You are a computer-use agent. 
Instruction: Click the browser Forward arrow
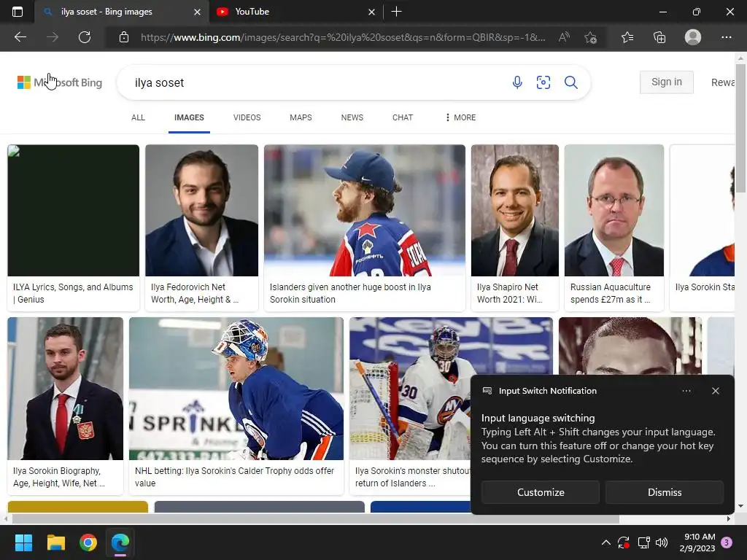tap(53, 37)
